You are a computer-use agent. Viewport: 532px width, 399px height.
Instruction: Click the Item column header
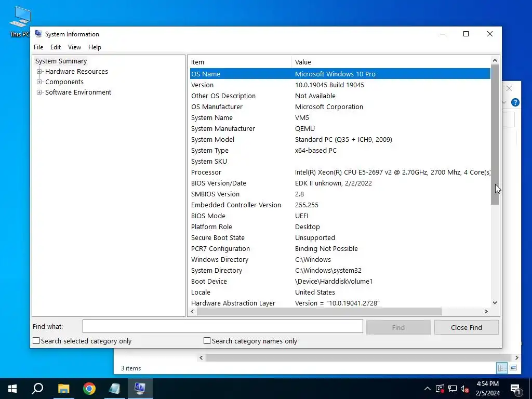[240, 62]
